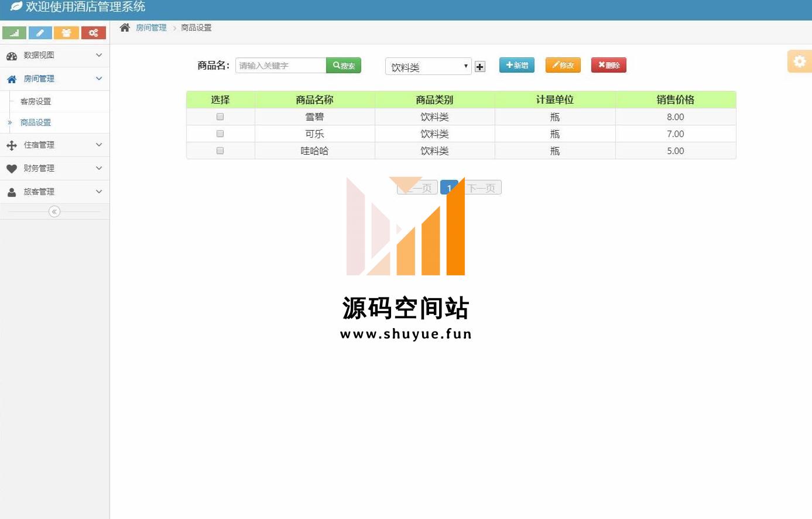Click the red gears shortcut button
The width and height of the screenshot is (812, 519).
pyautogui.click(x=93, y=33)
